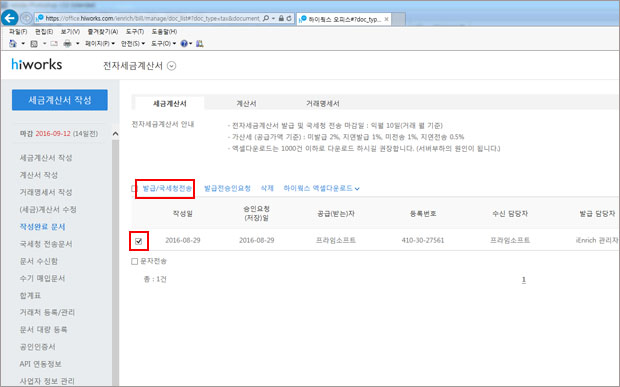Expand the 전자세금계산서 circled chevron
Image resolution: width=620 pixels, height=387 pixels.
click(171, 66)
